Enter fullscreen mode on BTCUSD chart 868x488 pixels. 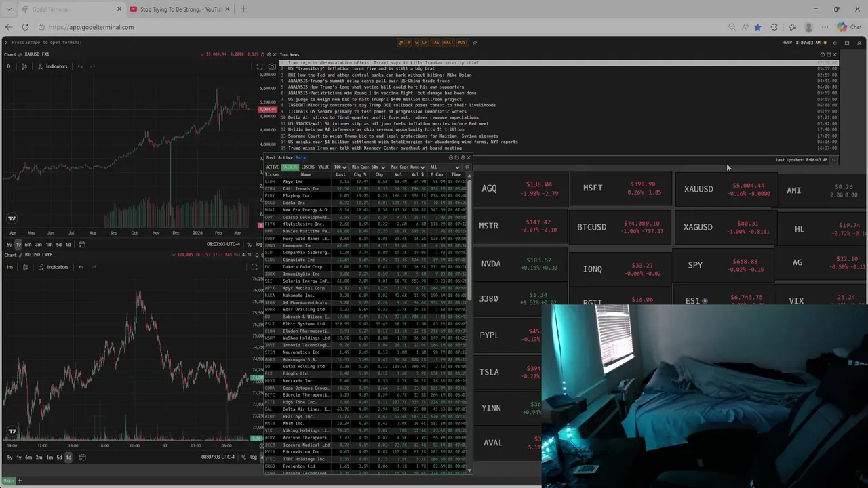point(254,267)
